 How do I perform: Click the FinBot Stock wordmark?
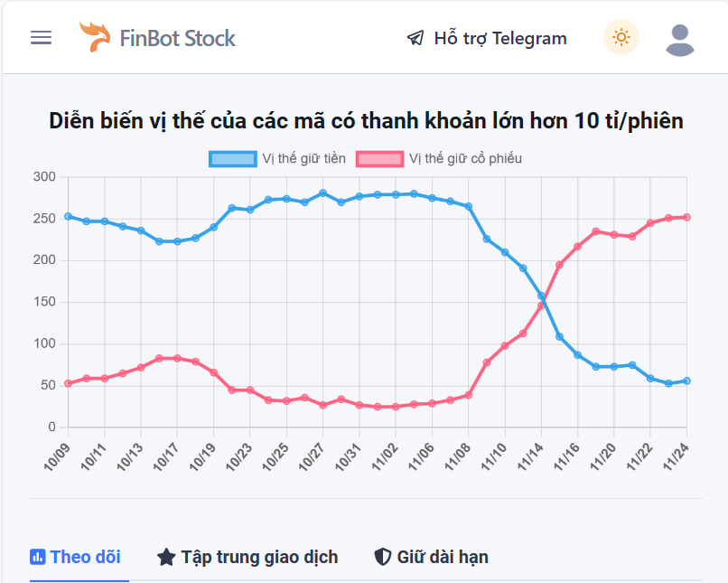178,37
